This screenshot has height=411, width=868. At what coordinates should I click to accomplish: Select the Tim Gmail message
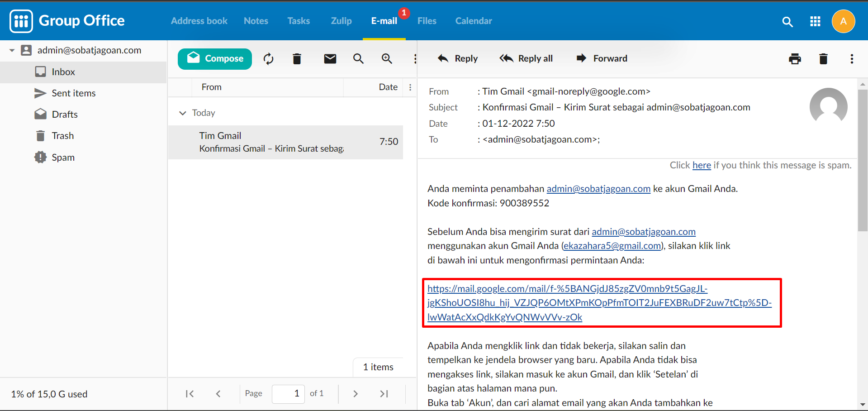click(x=285, y=142)
